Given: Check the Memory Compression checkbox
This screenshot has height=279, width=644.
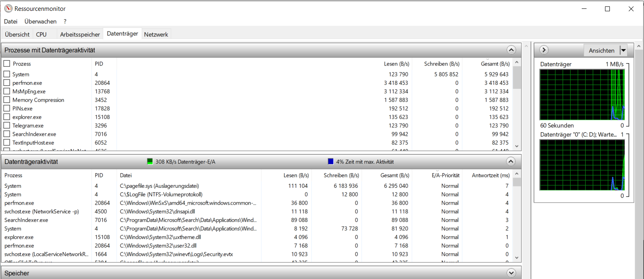Looking at the screenshot, I should point(7,100).
